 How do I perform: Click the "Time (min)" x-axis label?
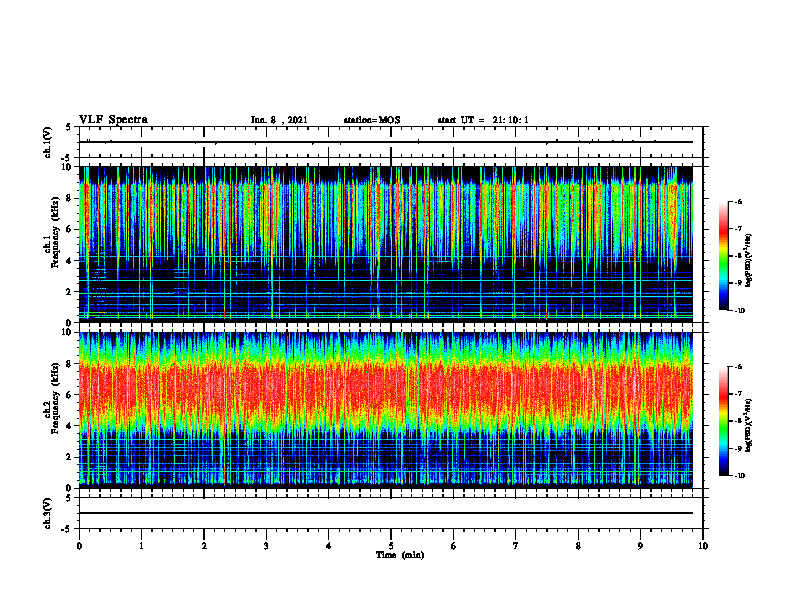(400, 555)
